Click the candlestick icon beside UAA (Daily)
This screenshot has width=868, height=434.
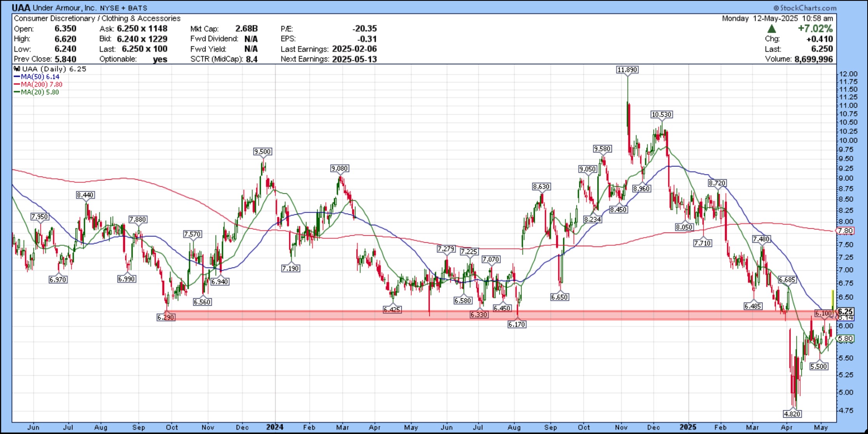tap(17, 69)
